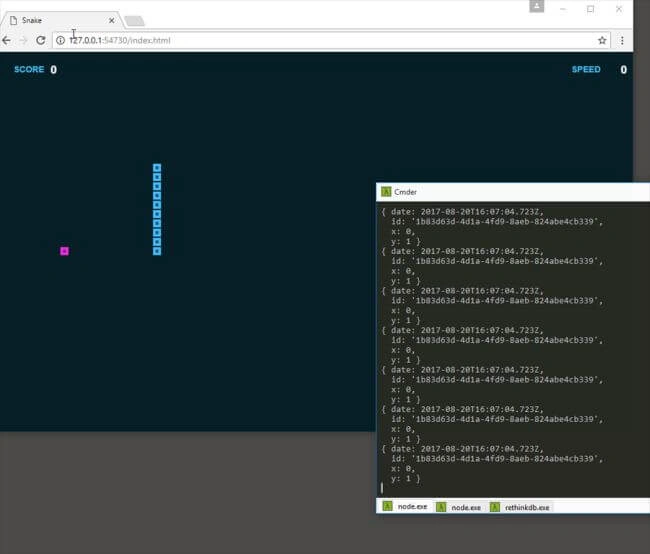Switch to the rethinkdb.exe console tab

point(520,507)
